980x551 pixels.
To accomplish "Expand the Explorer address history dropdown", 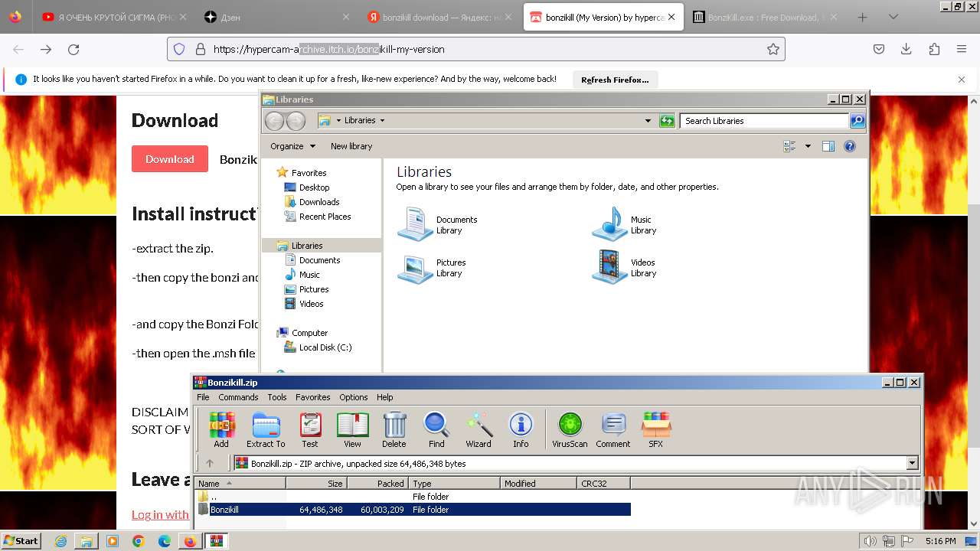I will point(648,121).
